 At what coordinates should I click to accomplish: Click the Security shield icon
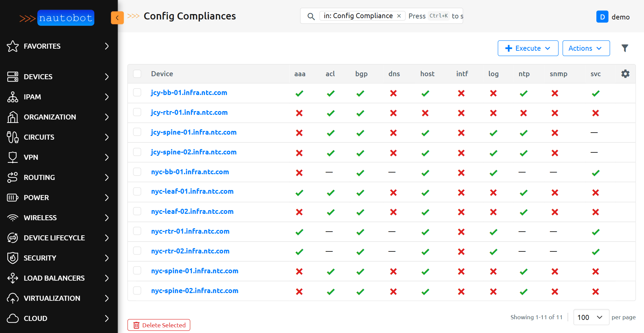pyautogui.click(x=13, y=258)
